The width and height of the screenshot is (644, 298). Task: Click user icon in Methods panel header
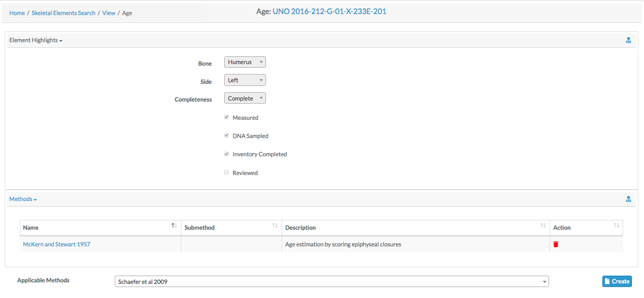pos(628,199)
